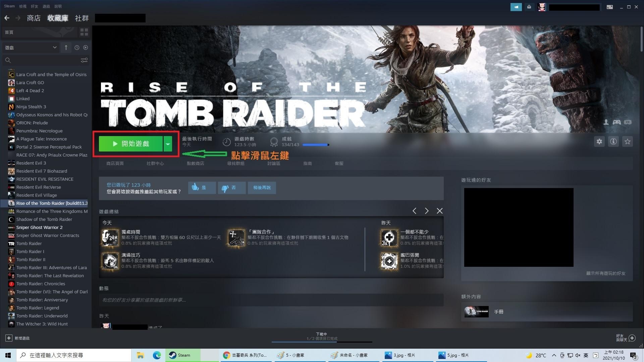Show previous game summary page
Viewport: 644px width, 362px height.
click(415, 211)
